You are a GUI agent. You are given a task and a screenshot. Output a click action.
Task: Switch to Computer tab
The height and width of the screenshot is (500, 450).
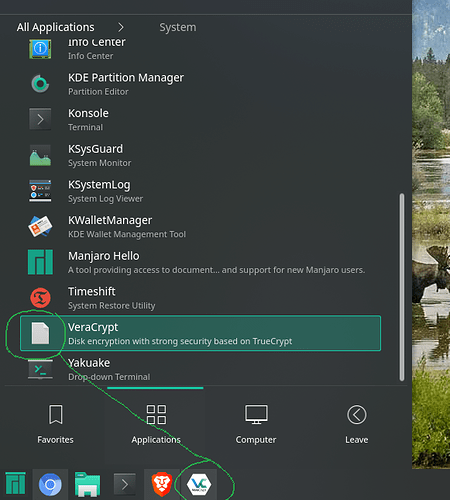256,425
